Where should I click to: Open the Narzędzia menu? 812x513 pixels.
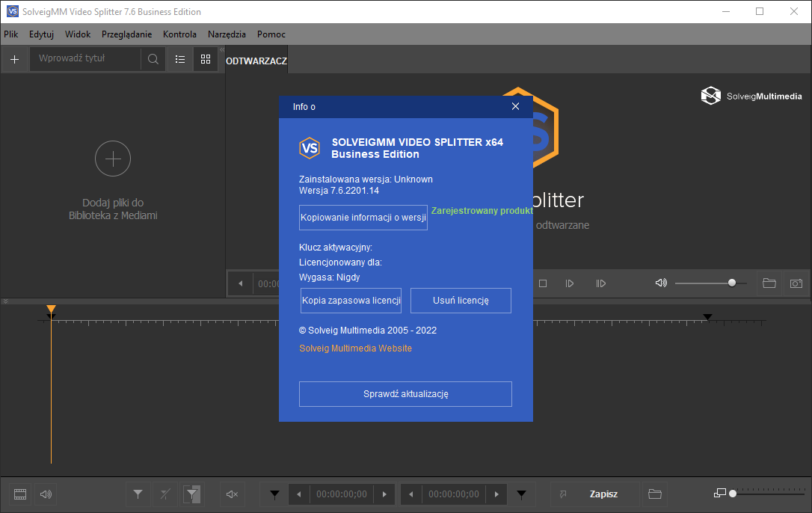click(227, 34)
